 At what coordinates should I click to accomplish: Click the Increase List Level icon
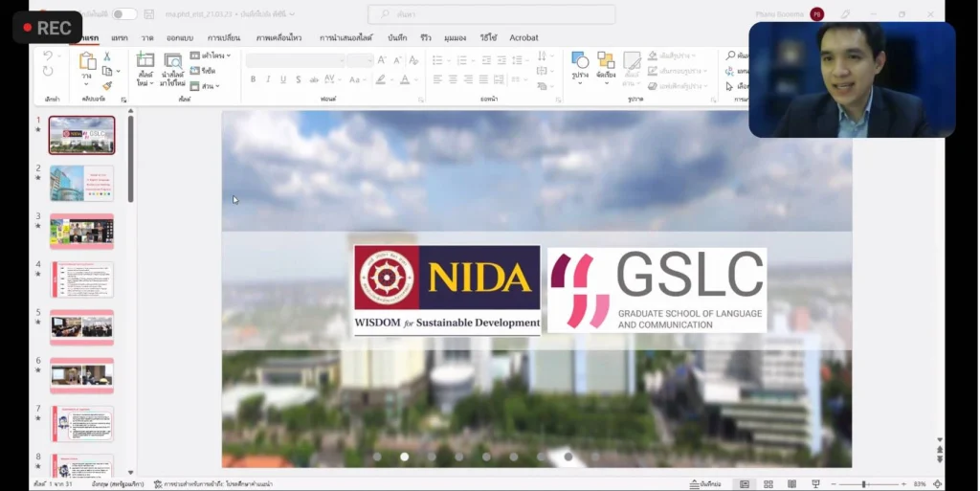click(501, 60)
